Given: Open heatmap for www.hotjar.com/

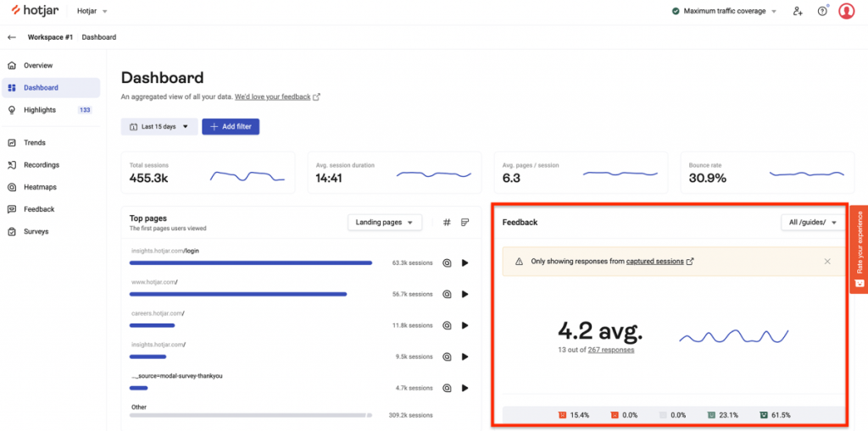Looking at the screenshot, I should [447, 295].
